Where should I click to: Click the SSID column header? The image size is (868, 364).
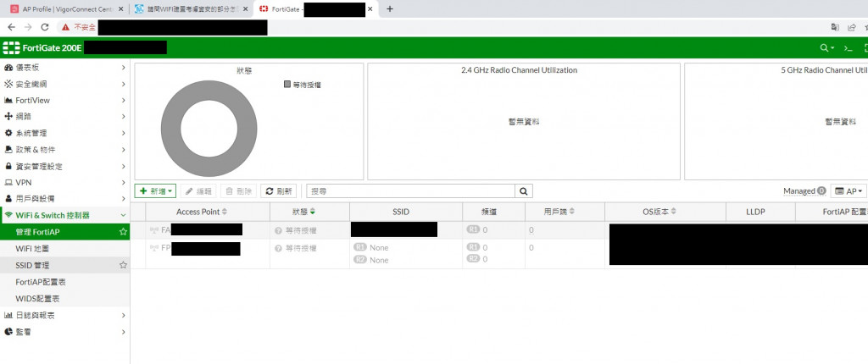[x=406, y=212]
